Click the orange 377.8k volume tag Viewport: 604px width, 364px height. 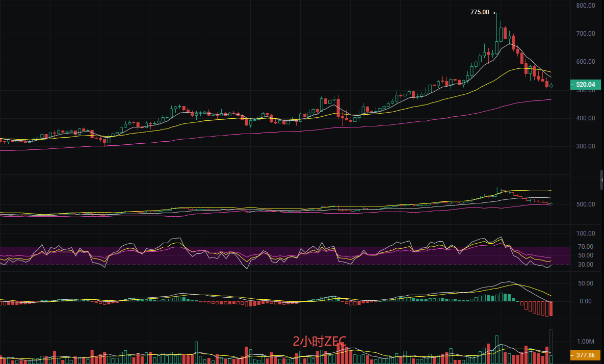point(586,355)
